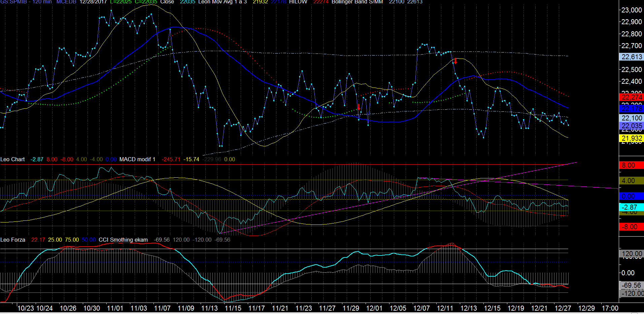This screenshot has height=314, width=644.
Task: Click the yellow -15.74 MACD value
Action: [x=191, y=159]
